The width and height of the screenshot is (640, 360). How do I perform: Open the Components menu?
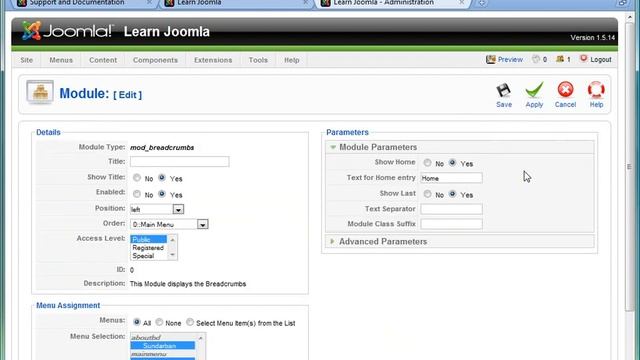pos(155,60)
